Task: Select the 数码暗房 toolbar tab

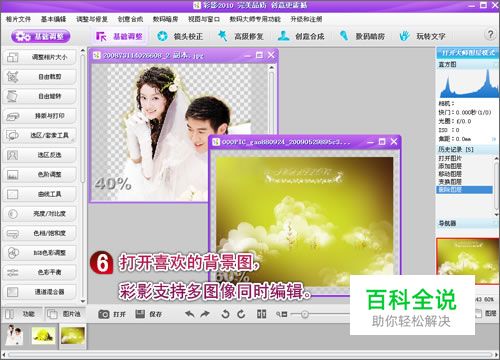Action: pos(362,36)
